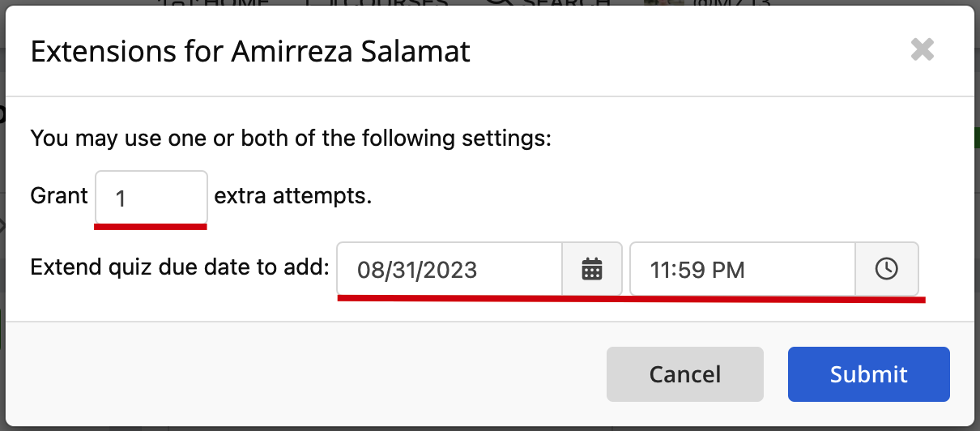The image size is (980, 431).
Task: Select the 08/31/2023 due date field
Action: (450, 269)
